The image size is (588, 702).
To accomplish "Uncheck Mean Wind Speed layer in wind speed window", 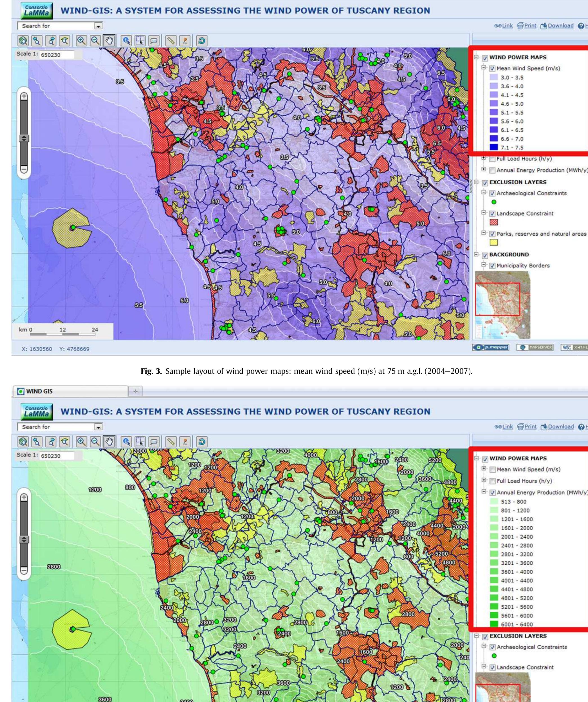I will [x=492, y=68].
